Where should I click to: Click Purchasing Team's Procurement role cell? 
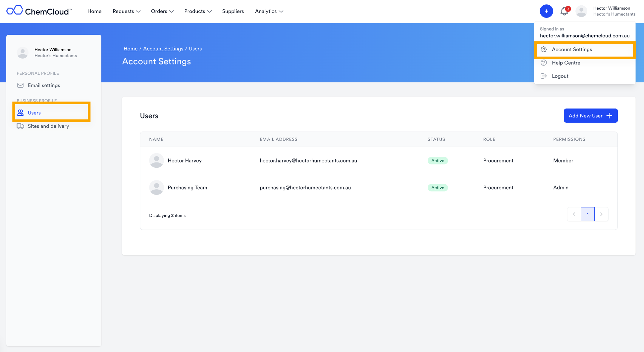click(498, 188)
